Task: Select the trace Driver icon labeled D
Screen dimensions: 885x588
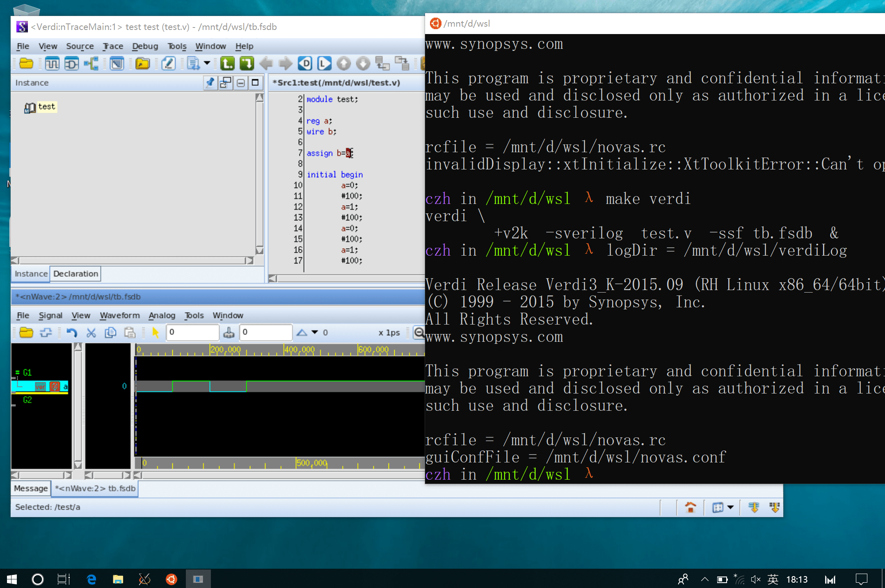Action: 305,63
